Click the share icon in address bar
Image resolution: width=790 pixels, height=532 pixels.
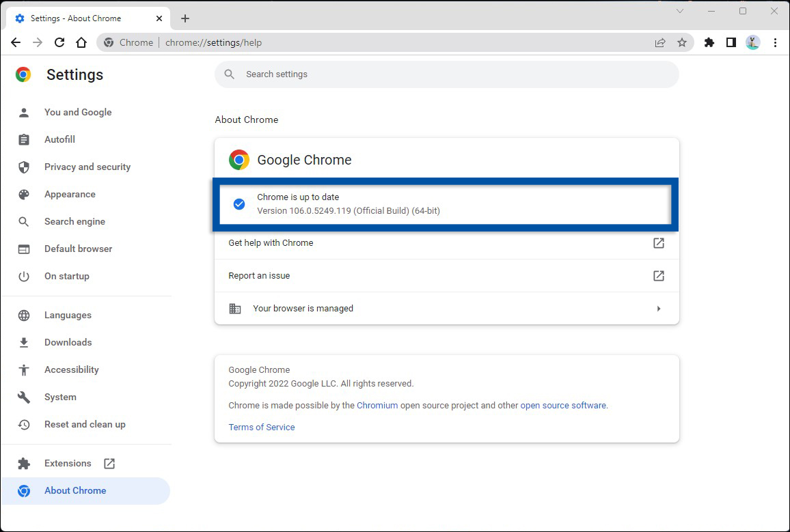(660, 42)
